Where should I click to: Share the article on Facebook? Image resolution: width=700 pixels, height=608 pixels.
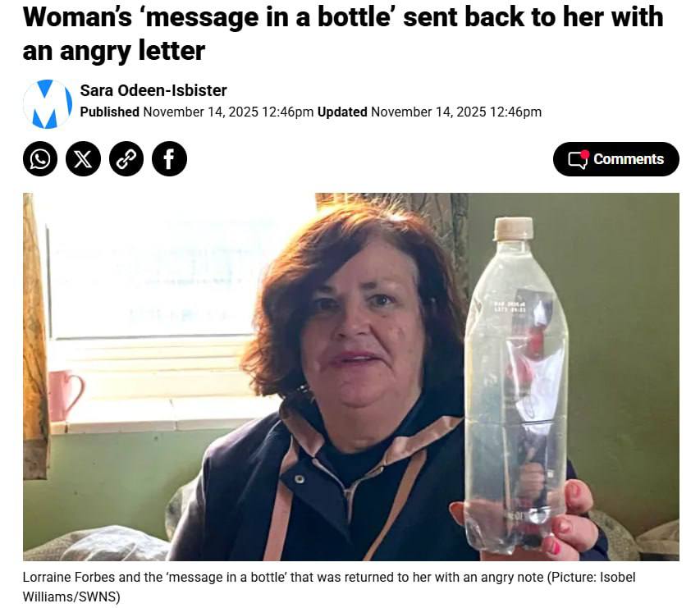[169, 159]
